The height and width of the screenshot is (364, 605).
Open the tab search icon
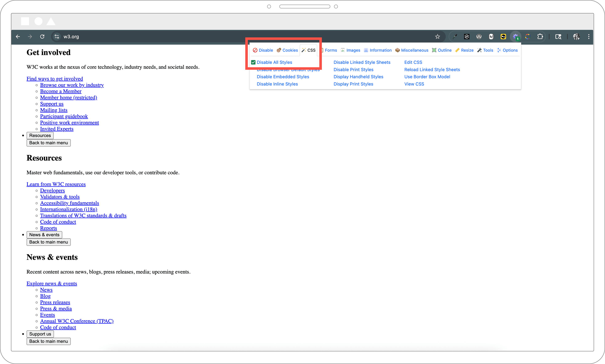pyautogui.click(x=558, y=37)
